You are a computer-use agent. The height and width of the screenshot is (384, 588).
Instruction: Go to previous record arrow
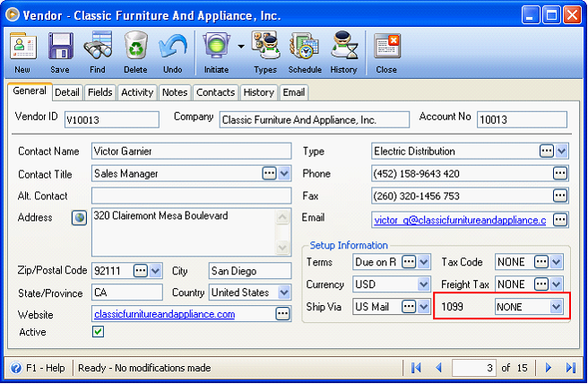coord(438,368)
